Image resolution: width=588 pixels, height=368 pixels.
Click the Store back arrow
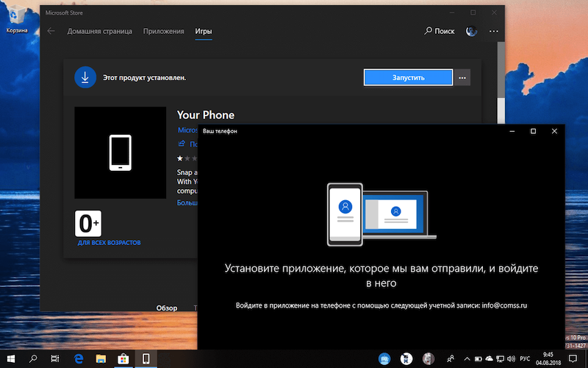pyautogui.click(x=51, y=32)
